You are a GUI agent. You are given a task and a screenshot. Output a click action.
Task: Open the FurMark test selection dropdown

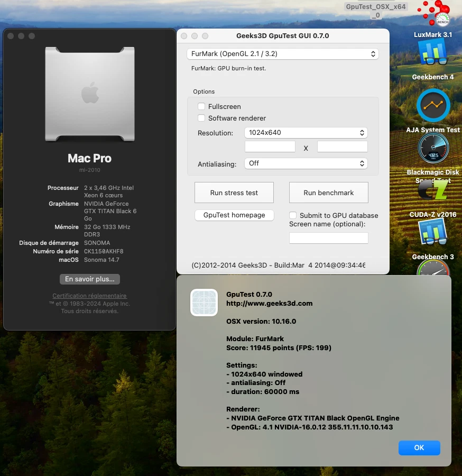283,53
